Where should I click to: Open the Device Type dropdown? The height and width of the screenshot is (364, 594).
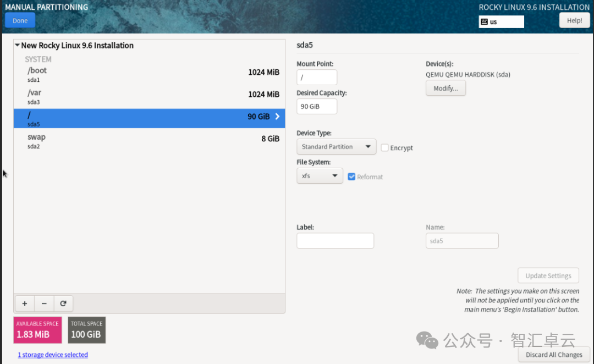click(336, 147)
